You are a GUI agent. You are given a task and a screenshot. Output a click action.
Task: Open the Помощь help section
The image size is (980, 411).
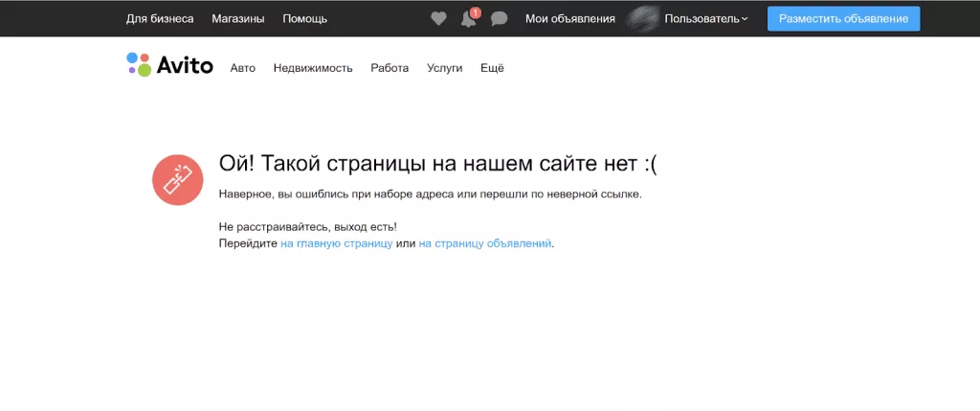(x=304, y=18)
